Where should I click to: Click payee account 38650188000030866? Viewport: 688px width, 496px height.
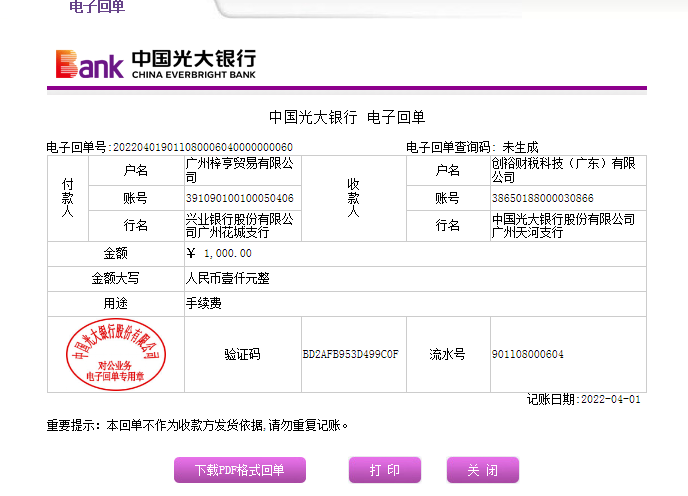click(543, 198)
